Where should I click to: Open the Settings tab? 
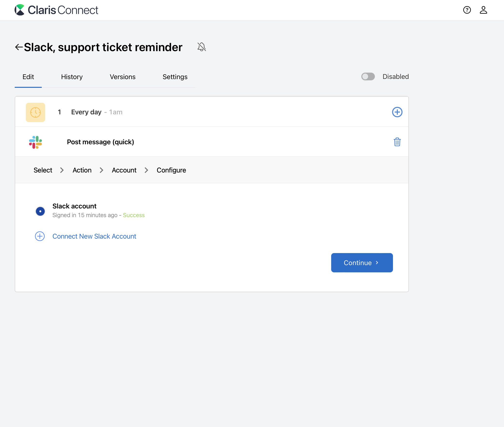[175, 77]
